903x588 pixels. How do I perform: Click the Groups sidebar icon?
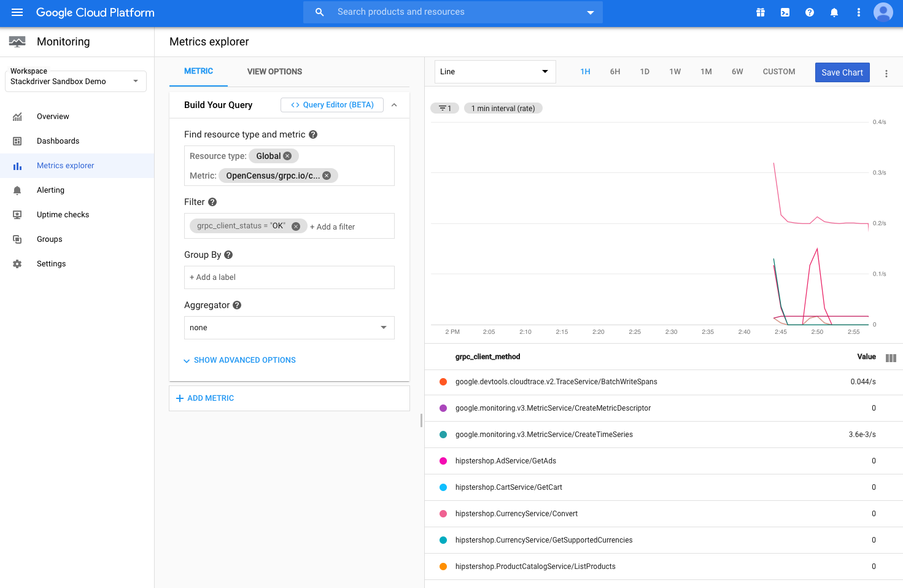coord(17,239)
